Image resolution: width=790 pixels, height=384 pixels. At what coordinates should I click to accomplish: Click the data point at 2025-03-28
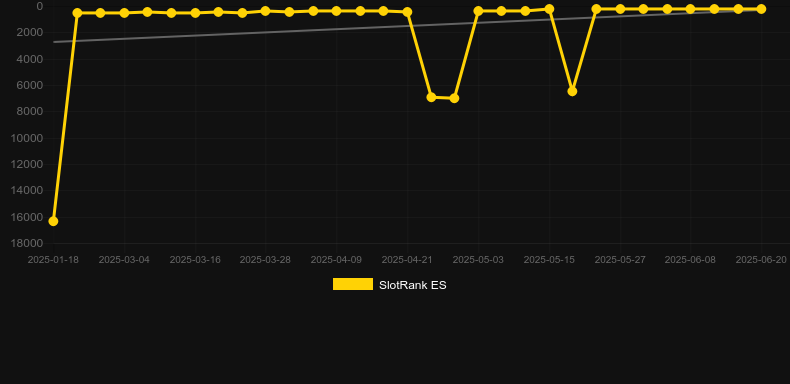coord(266,11)
